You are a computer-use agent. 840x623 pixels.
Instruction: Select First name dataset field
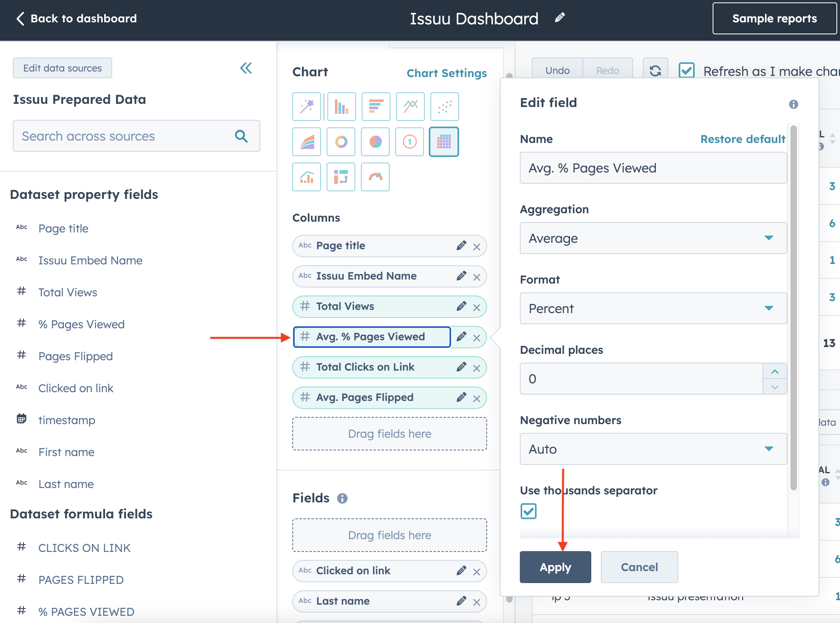(66, 452)
